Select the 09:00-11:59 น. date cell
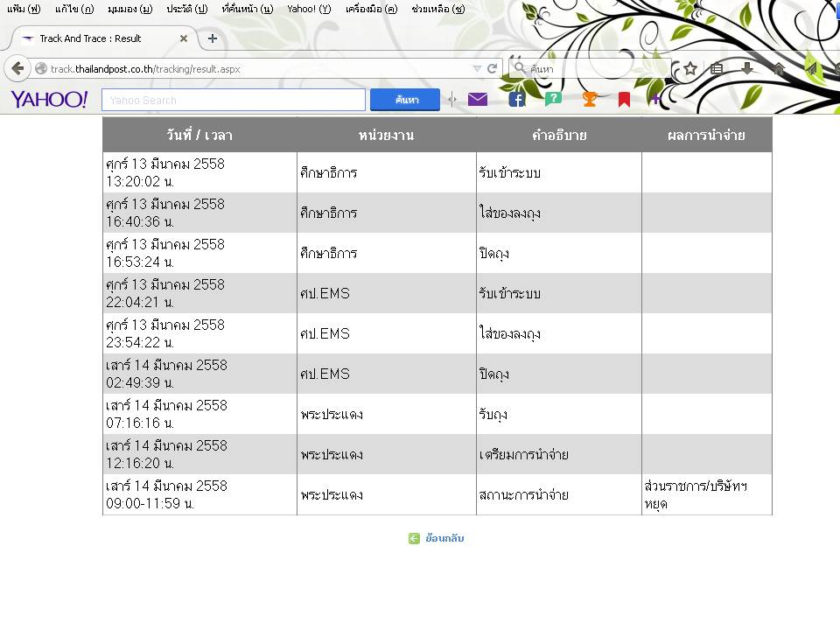 click(x=199, y=494)
